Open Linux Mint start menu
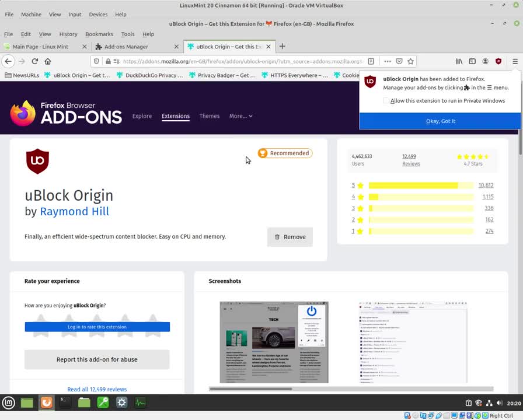The image size is (523, 420). pyautogui.click(x=9, y=403)
